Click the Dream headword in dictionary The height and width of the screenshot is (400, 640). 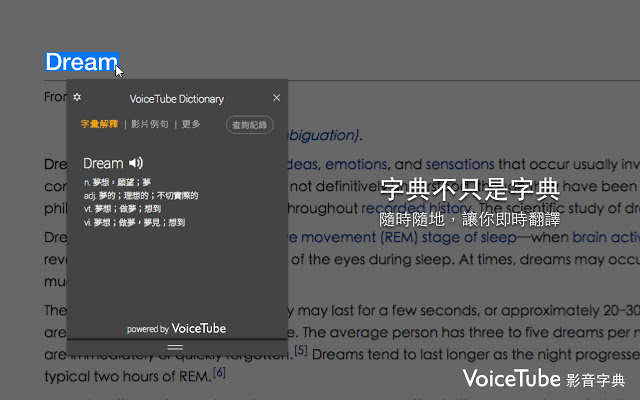[103, 163]
